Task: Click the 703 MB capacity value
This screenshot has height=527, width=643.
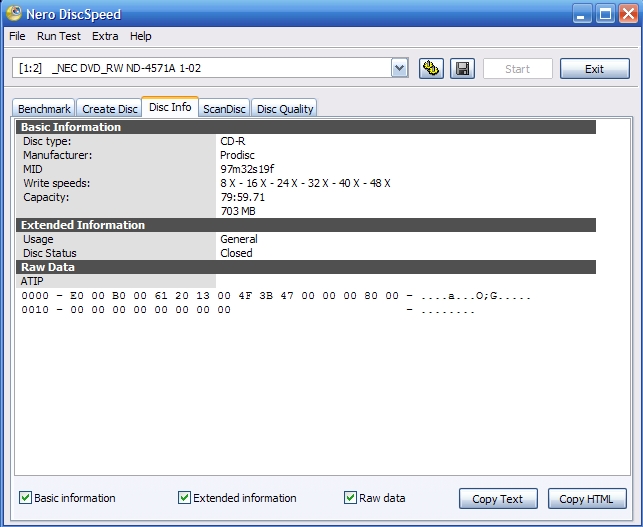Action: click(x=238, y=211)
